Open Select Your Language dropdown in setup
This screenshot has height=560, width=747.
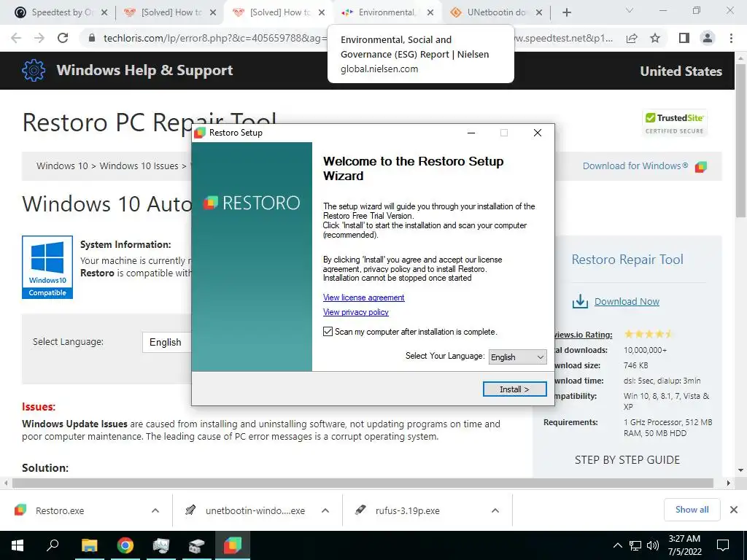(x=517, y=357)
